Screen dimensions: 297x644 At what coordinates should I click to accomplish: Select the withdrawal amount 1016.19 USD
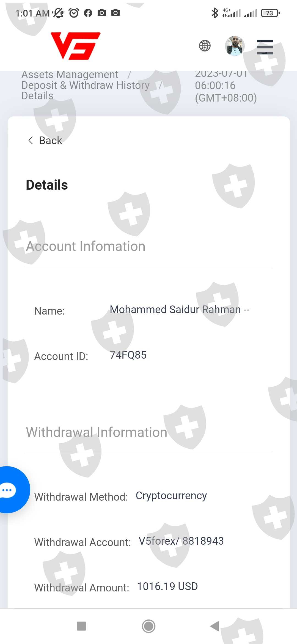point(167,586)
